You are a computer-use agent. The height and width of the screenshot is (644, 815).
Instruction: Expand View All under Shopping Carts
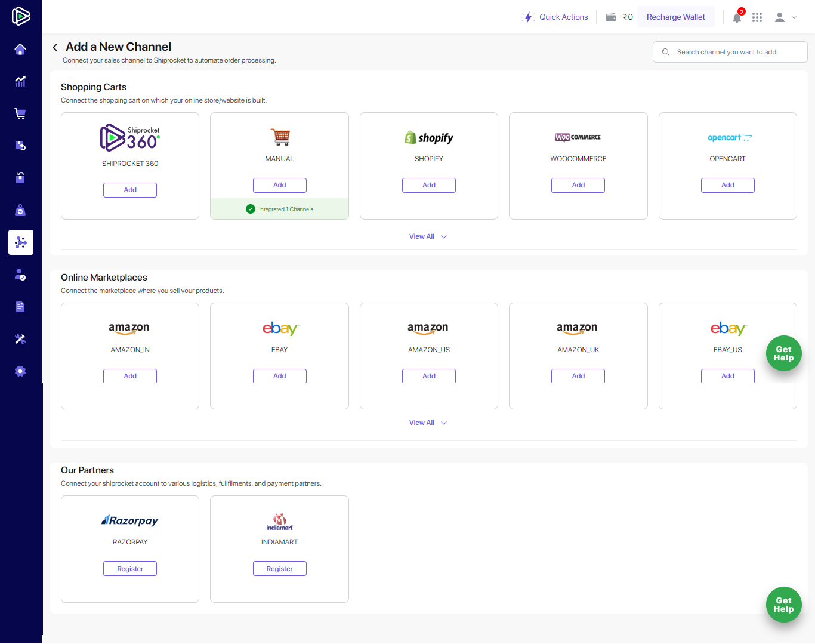coord(428,236)
